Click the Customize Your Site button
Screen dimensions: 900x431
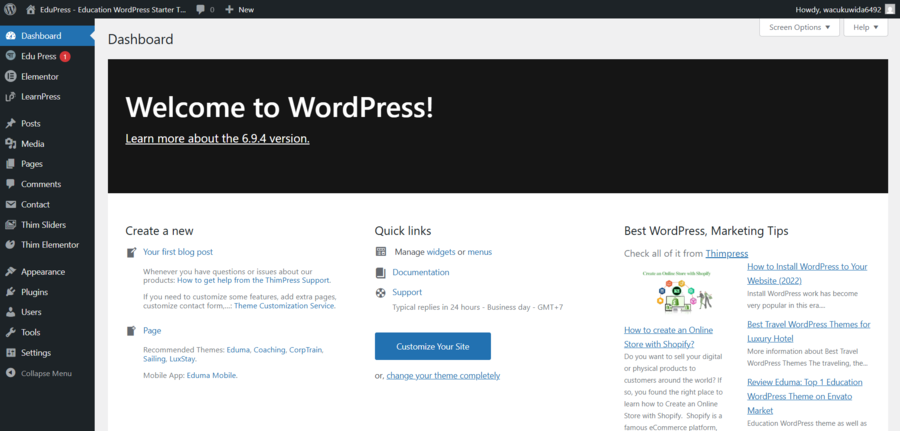click(433, 346)
